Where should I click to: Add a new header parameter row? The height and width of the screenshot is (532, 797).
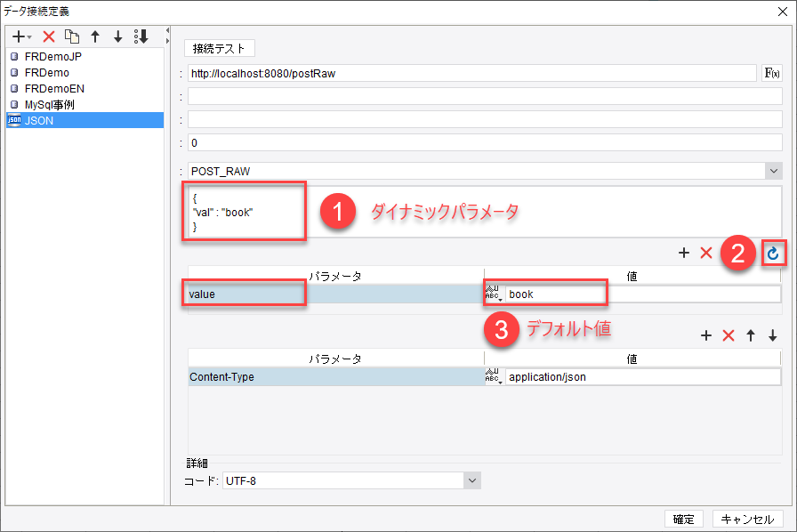pos(706,335)
